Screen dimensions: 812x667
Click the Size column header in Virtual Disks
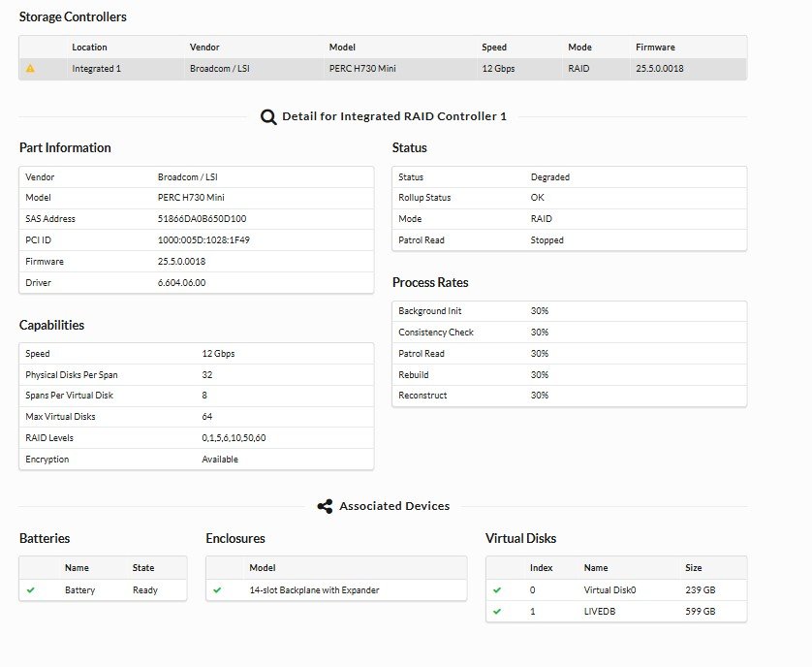click(693, 567)
